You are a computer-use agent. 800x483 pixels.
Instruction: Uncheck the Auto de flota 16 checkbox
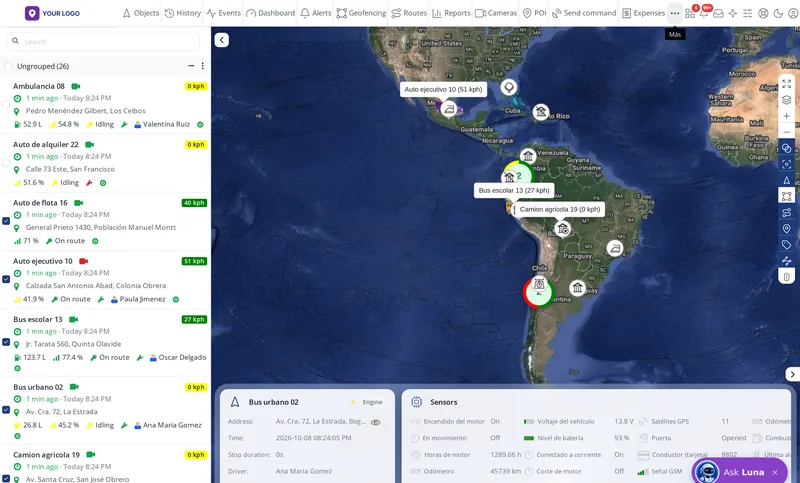6,221
